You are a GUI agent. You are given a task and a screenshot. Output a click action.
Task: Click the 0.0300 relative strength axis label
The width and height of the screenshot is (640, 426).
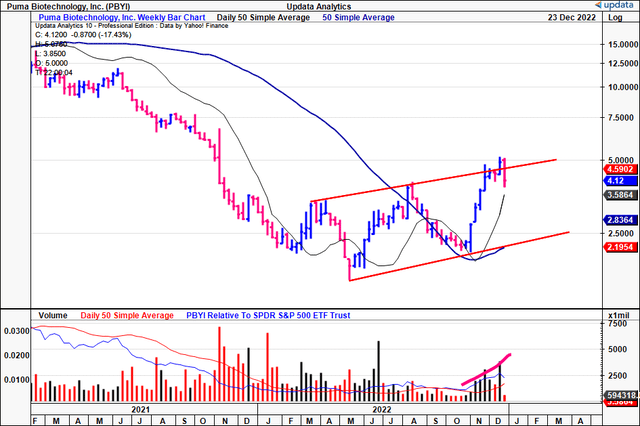pyautogui.click(x=17, y=331)
